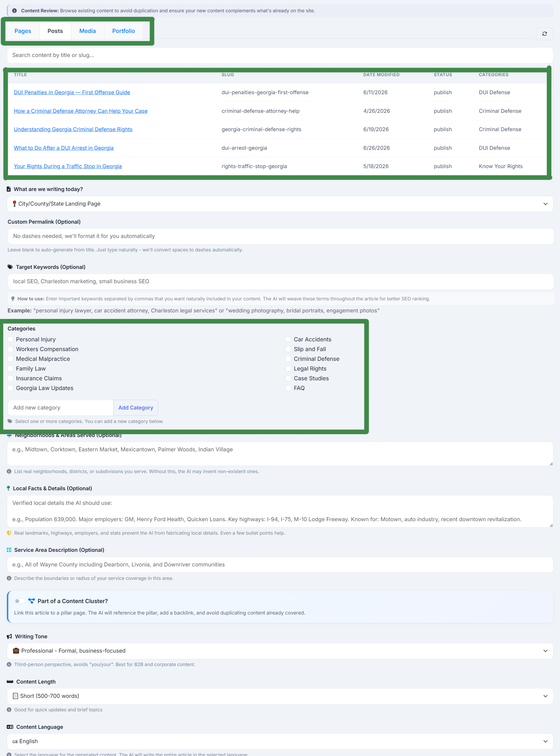This screenshot has height=756, width=560.
Task: Check the FAQ category
Action: tap(288, 388)
